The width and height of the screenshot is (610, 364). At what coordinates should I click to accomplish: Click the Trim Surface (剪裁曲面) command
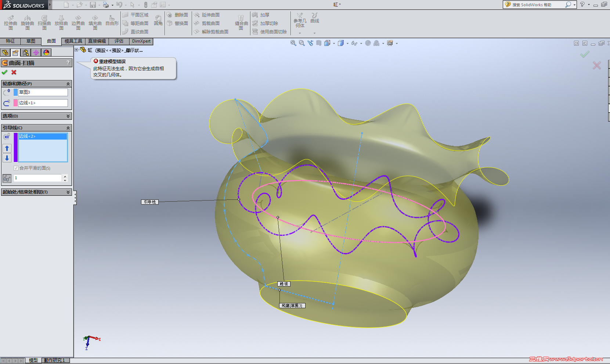(x=207, y=23)
